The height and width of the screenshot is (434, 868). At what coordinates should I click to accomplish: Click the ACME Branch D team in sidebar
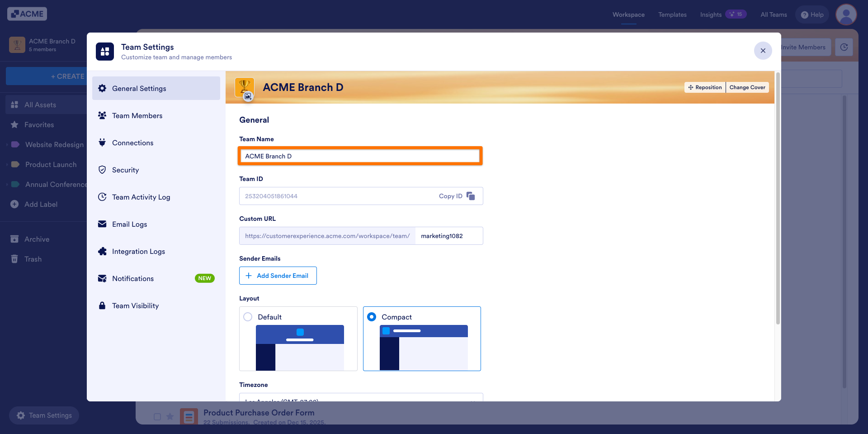click(x=43, y=45)
